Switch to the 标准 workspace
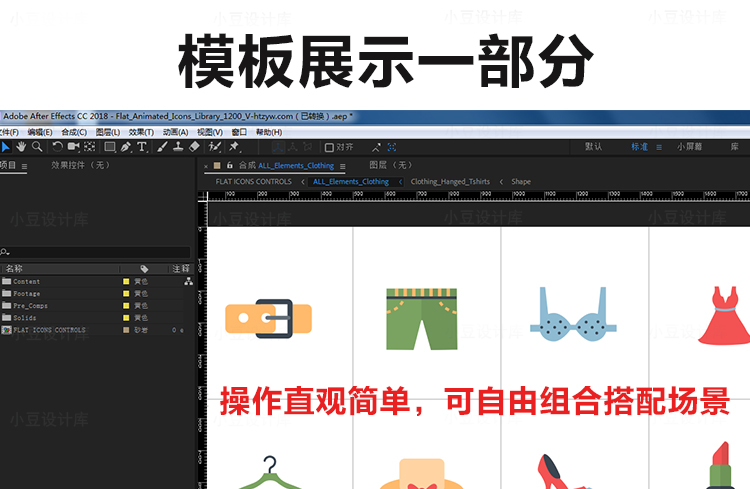Image resolution: width=750 pixels, height=489 pixels. 639,147
